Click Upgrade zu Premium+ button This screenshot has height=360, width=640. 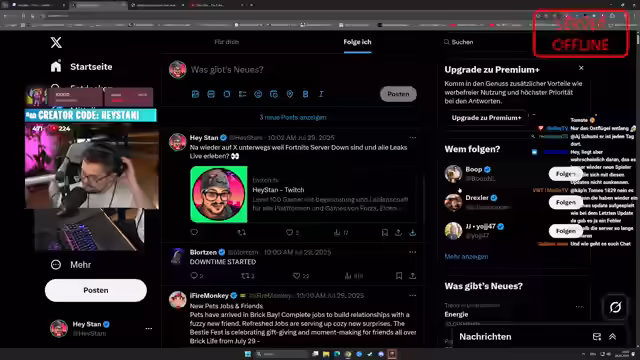click(x=486, y=118)
